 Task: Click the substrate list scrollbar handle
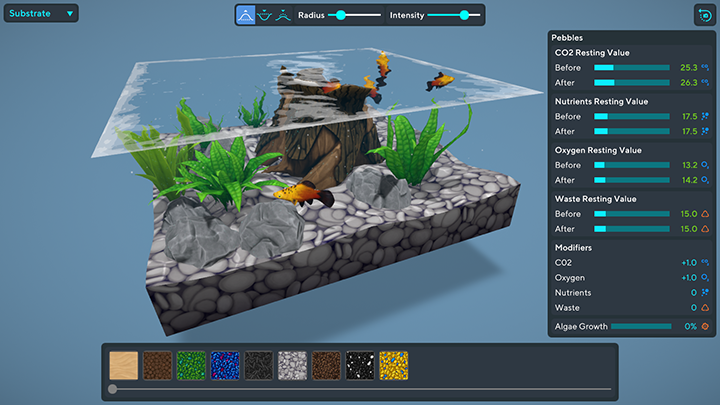coord(112,389)
